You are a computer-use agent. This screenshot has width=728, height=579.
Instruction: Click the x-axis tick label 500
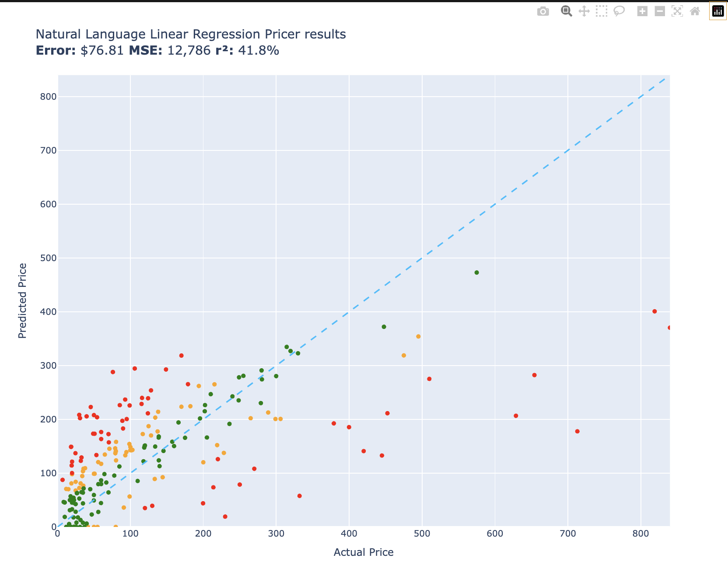coord(422,534)
